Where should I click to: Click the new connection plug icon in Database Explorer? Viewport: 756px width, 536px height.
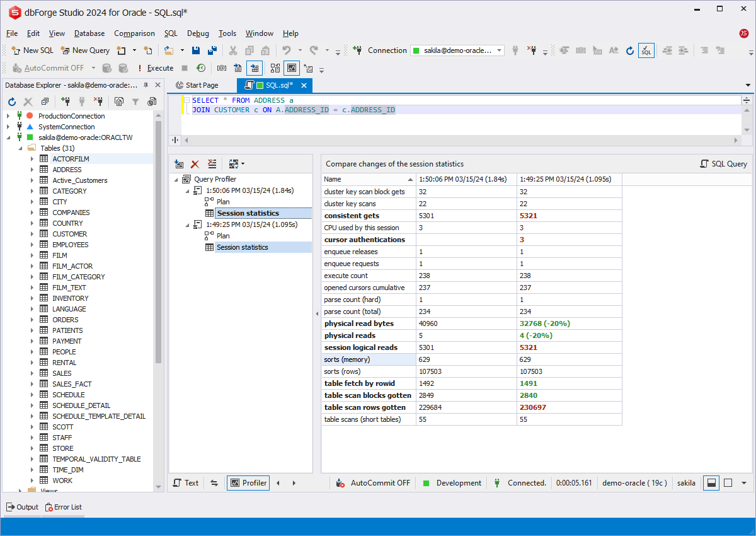65,102
